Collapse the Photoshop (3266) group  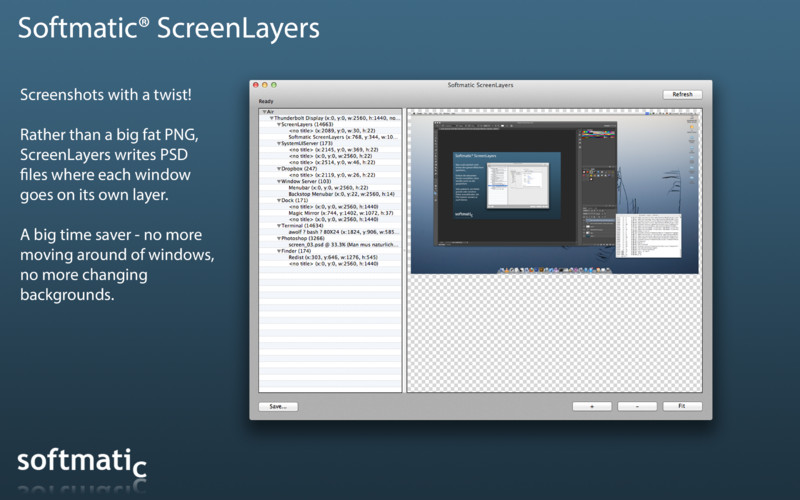pos(279,238)
